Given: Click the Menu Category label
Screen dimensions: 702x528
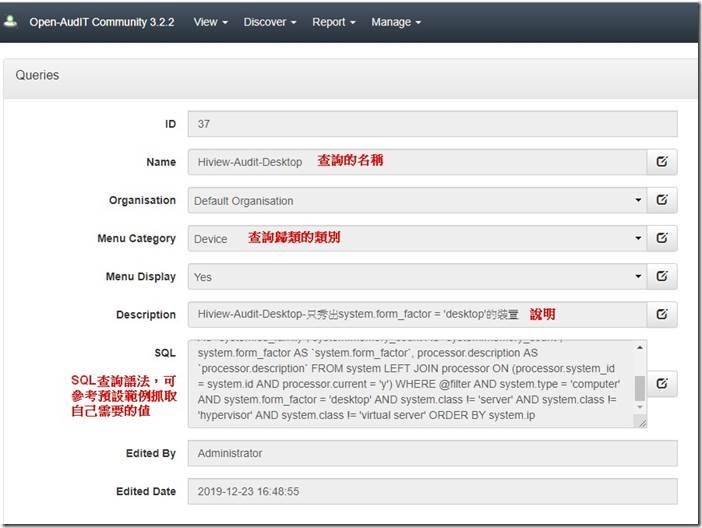Looking at the screenshot, I should [x=137, y=239].
